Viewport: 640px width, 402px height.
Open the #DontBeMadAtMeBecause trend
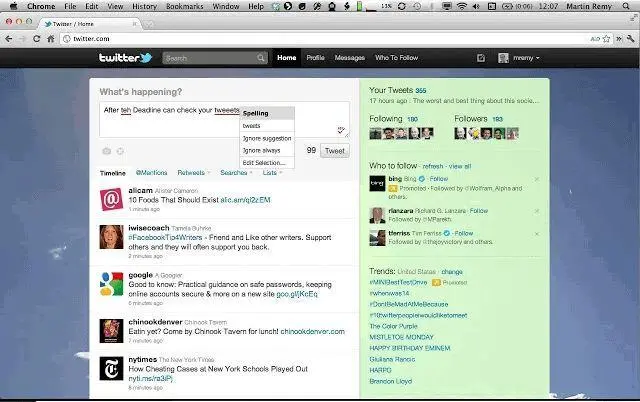[x=409, y=304]
